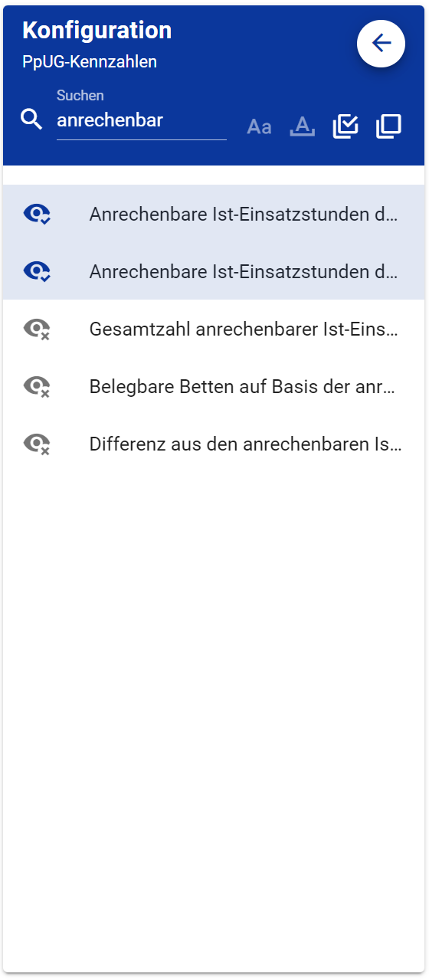Select the first Anrechenbare Ist-Einsatzstunden list row
429x980 pixels.
tap(214, 214)
